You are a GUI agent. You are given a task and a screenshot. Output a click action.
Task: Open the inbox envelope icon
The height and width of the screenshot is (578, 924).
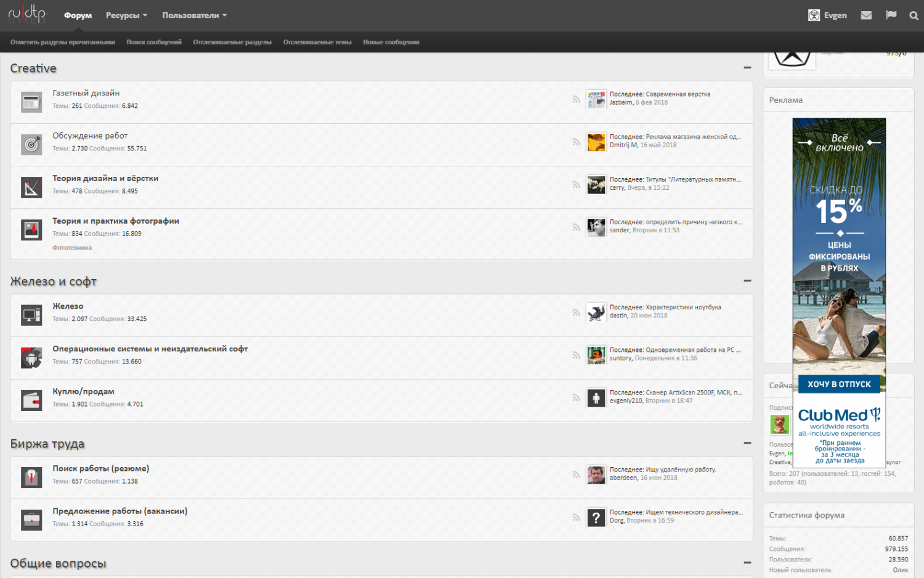[x=866, y=15]
